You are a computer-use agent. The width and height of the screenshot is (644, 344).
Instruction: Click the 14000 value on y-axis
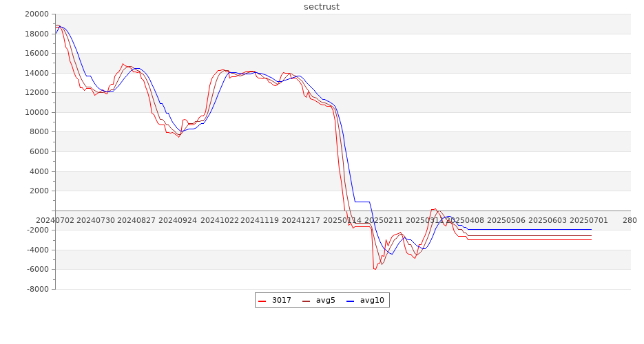[x=36, y=73]
